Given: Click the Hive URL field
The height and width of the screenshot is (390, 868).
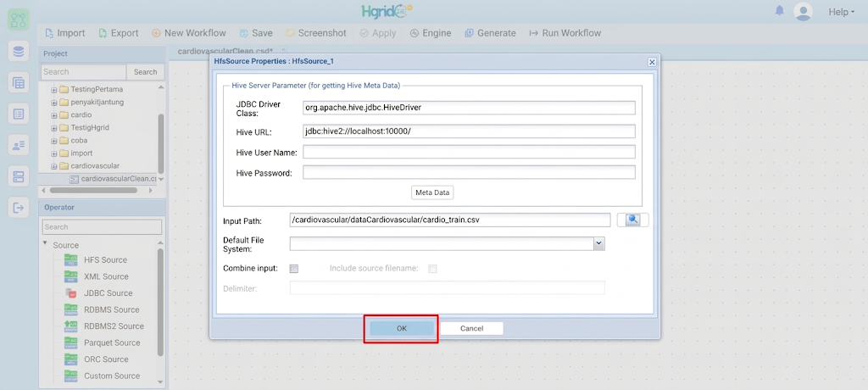Looking at the screenshot, I should [469, 131].
